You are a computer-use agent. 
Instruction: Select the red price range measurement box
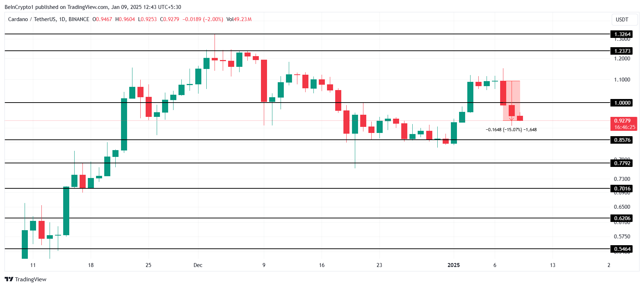512,100
